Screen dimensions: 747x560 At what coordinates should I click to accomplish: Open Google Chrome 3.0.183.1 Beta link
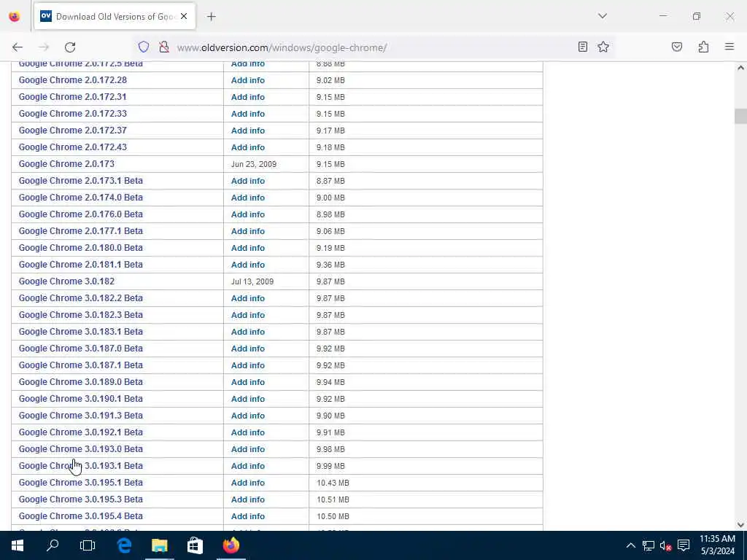click(80, 332)
